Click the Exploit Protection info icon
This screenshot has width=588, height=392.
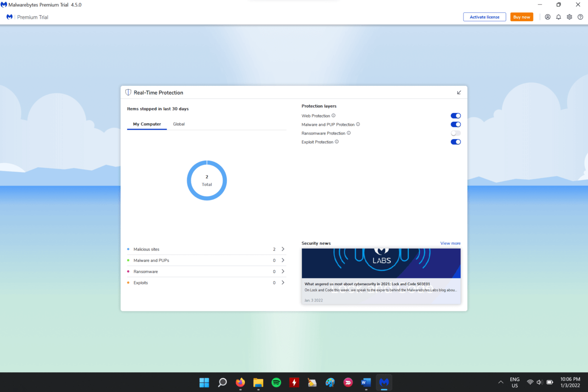(337, 142)
